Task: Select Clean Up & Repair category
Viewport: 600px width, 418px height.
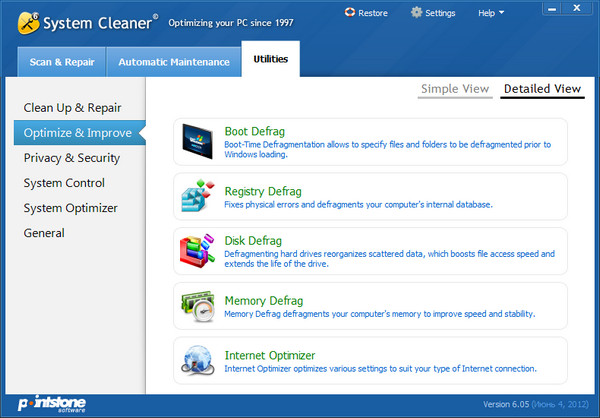Action: click(71, 107)
